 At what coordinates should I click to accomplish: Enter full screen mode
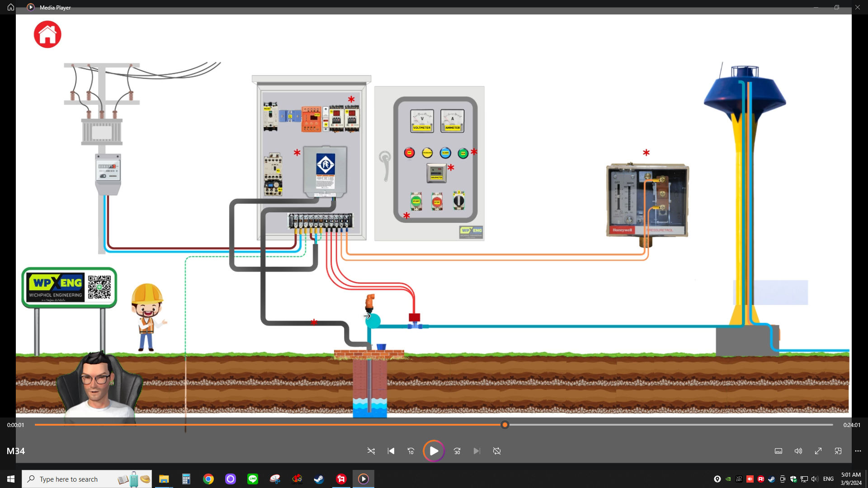coord(818,451)
